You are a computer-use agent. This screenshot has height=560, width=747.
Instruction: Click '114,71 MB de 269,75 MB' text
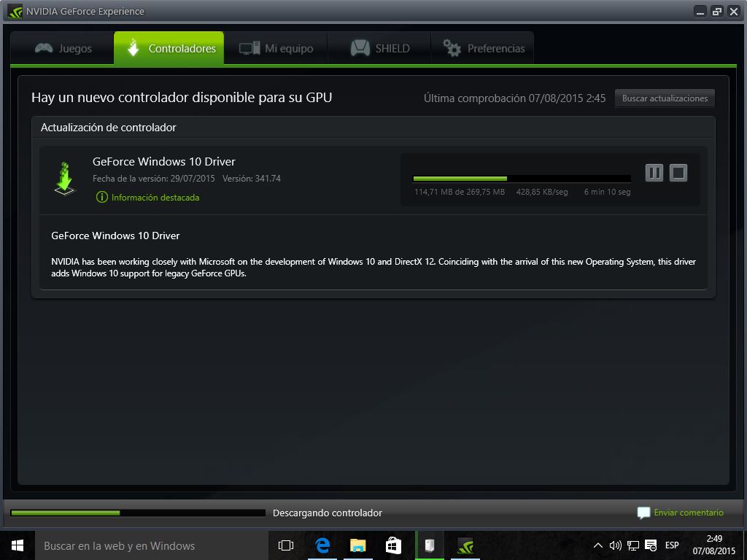tap(460, 192)
